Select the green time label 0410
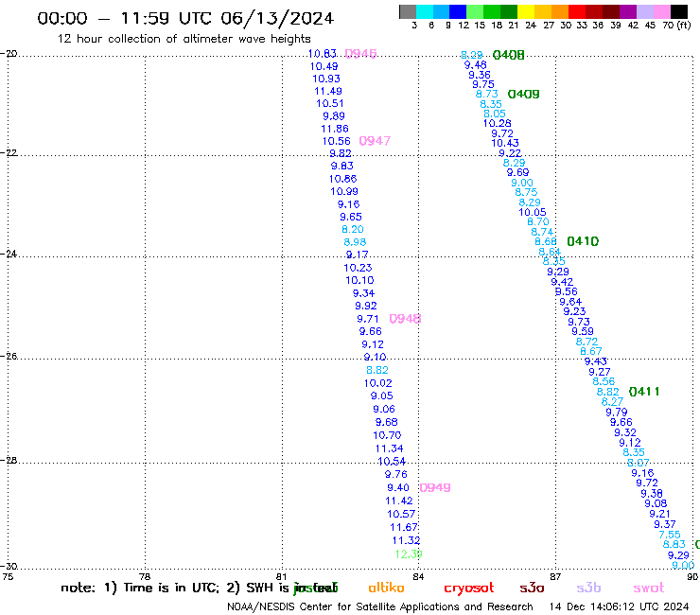The image size is (700, 615). pos(583,241)
